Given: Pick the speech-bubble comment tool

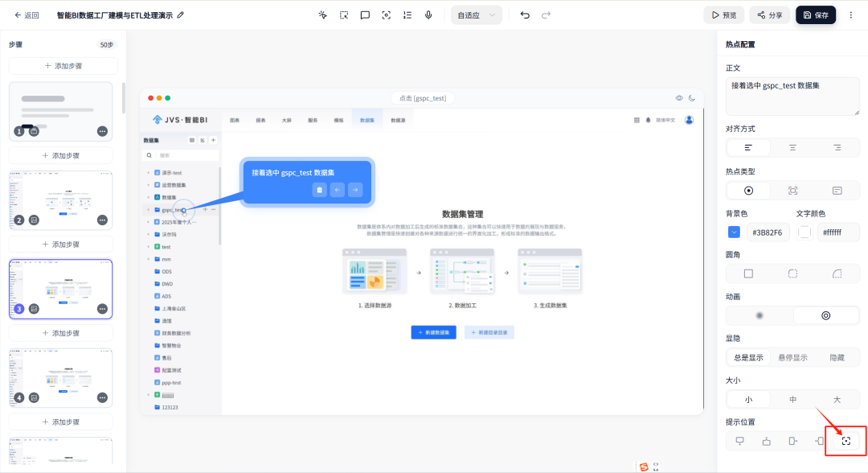Looking at the screenshot, I should coord(365,15).
